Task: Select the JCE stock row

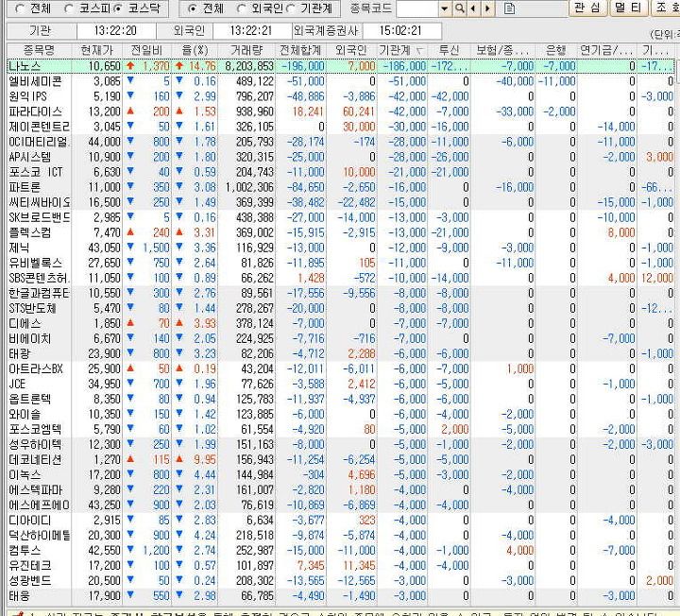Action: pyautogui.click(x=341, y=384)
